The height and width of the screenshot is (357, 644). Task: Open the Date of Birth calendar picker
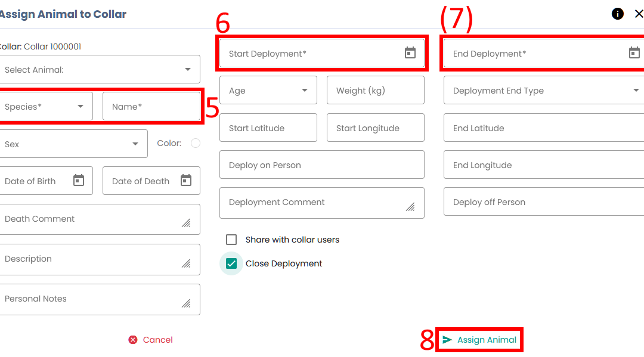79,181
